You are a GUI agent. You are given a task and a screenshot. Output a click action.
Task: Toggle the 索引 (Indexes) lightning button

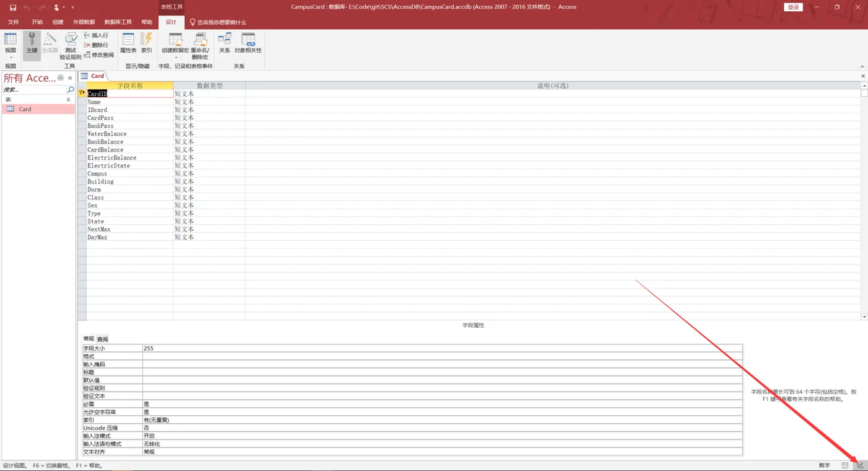click(x=146, y=43)
